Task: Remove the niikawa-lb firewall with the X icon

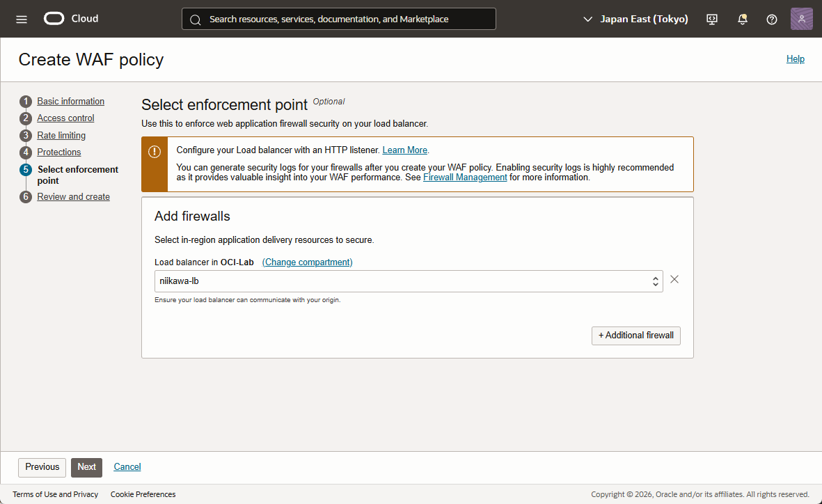Action: pyautogui.click(x=674, y=280)
